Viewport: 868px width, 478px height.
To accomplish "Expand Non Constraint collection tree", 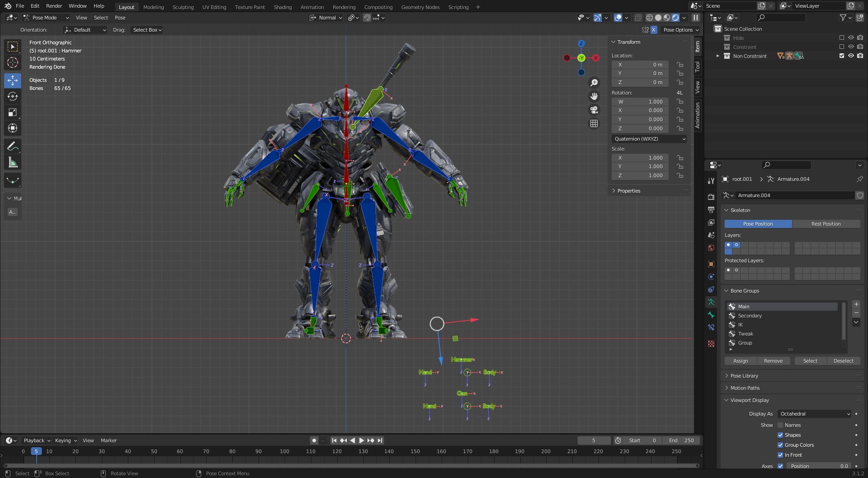I will click(717, 56).
